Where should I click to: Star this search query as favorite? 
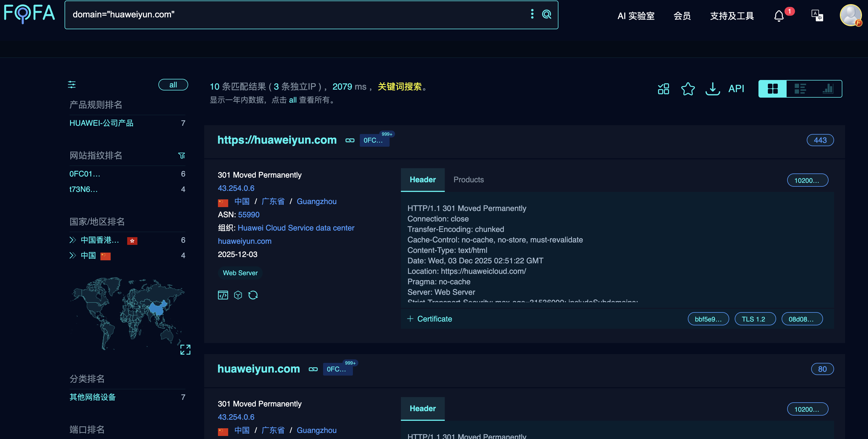pos(688,89)
